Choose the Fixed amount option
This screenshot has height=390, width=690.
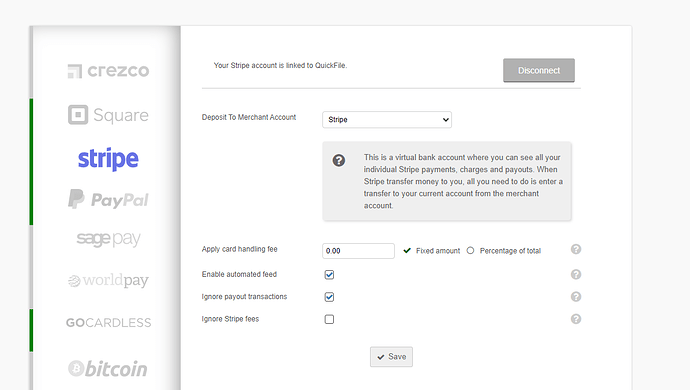click(x=407, y=250)
